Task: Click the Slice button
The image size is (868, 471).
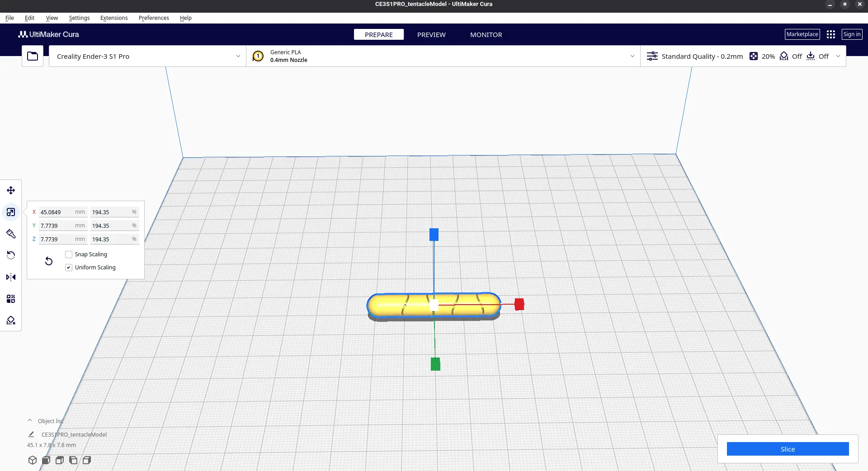Action: [787, 449]
